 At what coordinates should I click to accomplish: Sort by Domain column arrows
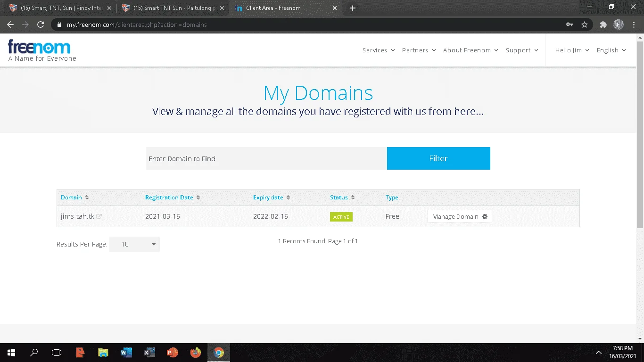(87, 197)
